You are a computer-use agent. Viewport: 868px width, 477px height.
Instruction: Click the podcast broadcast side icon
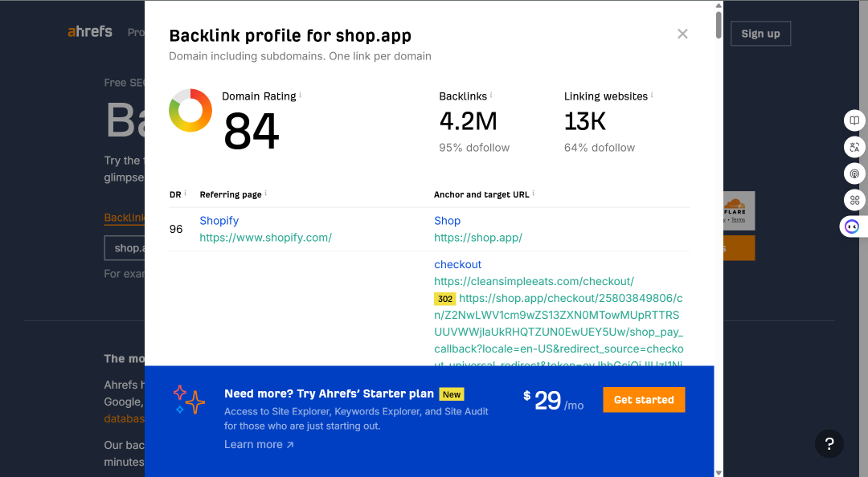854,173
